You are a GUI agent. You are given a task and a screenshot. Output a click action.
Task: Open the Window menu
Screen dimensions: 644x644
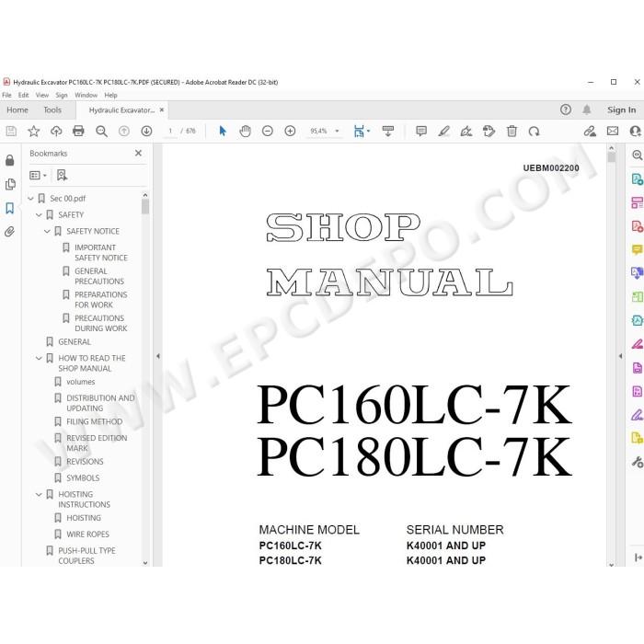pyautogui.click(x=86, y=95)
